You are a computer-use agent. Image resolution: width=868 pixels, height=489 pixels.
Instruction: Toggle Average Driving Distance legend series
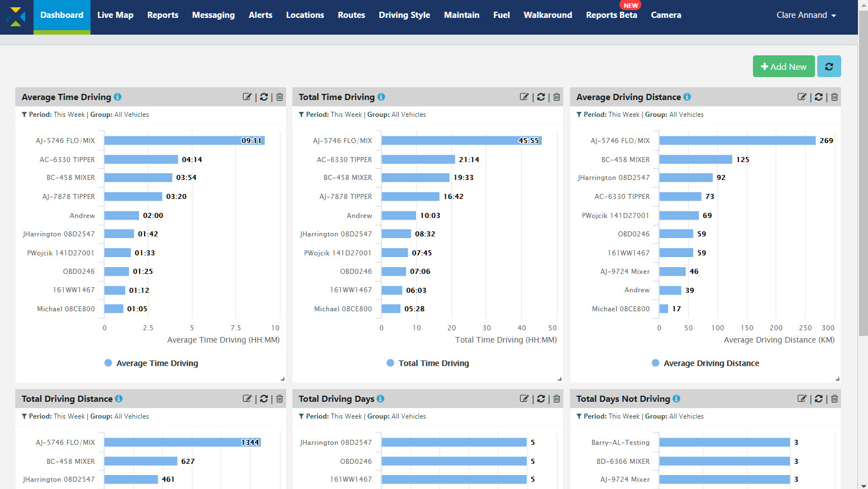[x=705, y=363]
